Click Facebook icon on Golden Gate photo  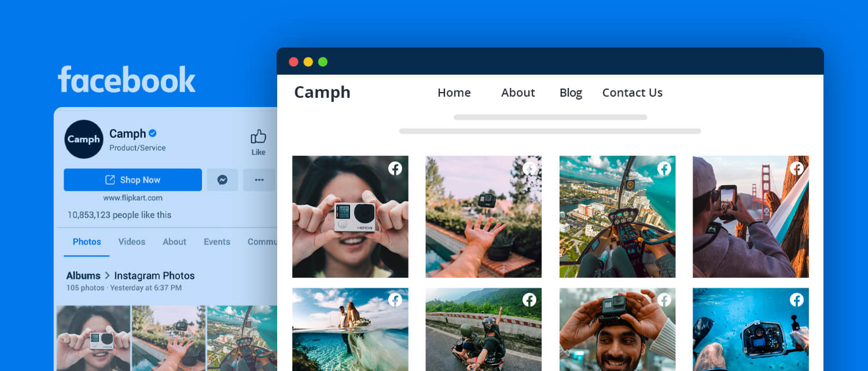click(x=797, y=168)
